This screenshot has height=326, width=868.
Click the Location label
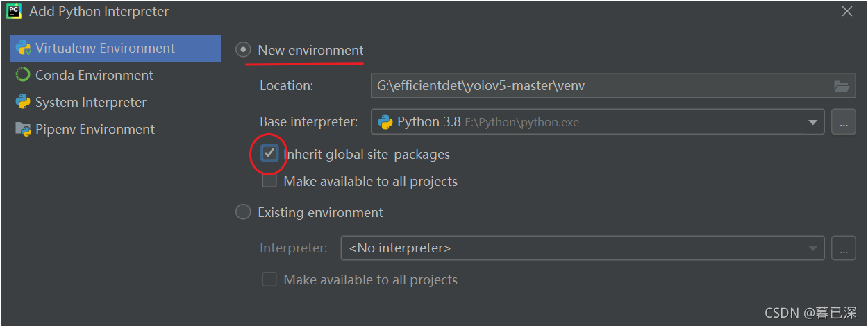tap(287, 86)
